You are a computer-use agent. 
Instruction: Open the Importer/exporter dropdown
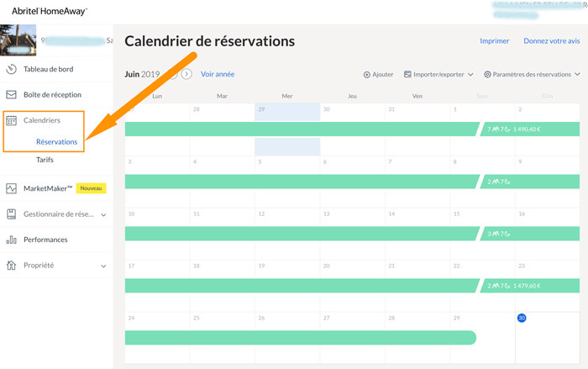[438, 75]
